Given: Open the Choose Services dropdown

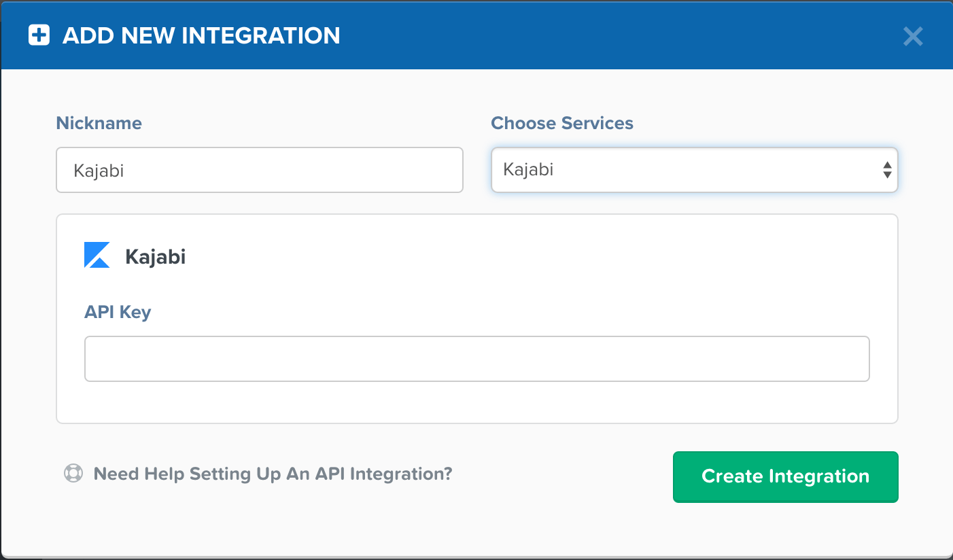Looking at the screenshot, I should click(693, 170).
